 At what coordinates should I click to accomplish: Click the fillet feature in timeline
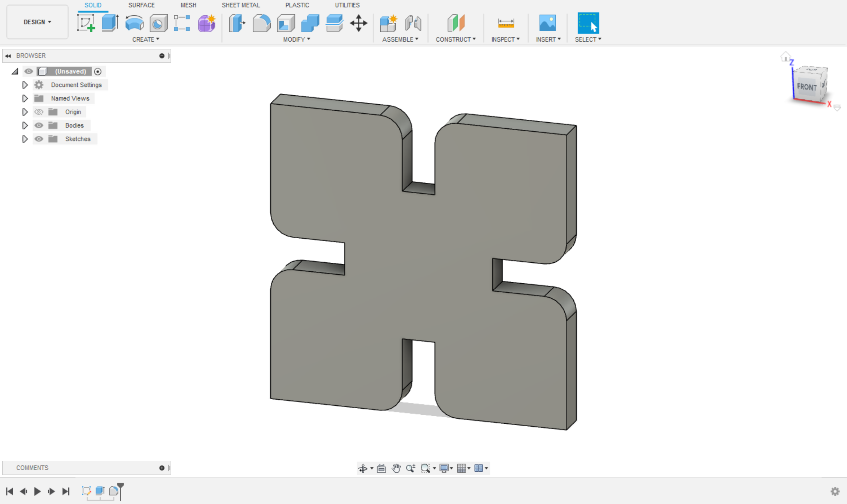tap(114, 491)
